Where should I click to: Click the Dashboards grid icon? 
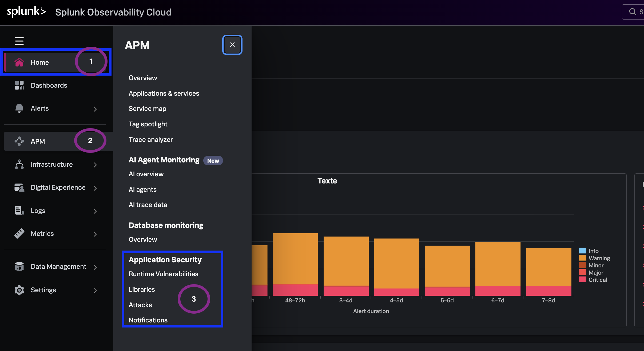point(19,85)
